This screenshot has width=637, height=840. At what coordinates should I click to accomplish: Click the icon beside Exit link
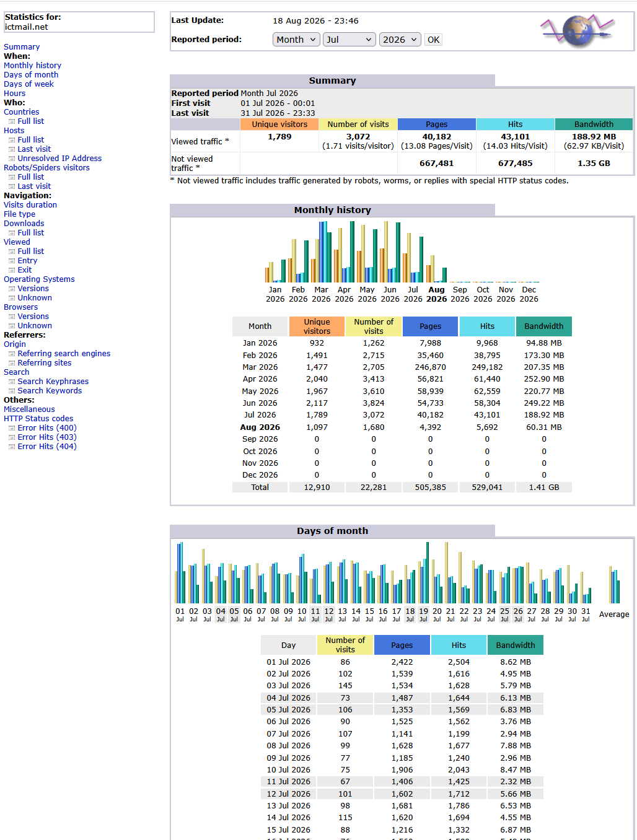coord(12,270)
